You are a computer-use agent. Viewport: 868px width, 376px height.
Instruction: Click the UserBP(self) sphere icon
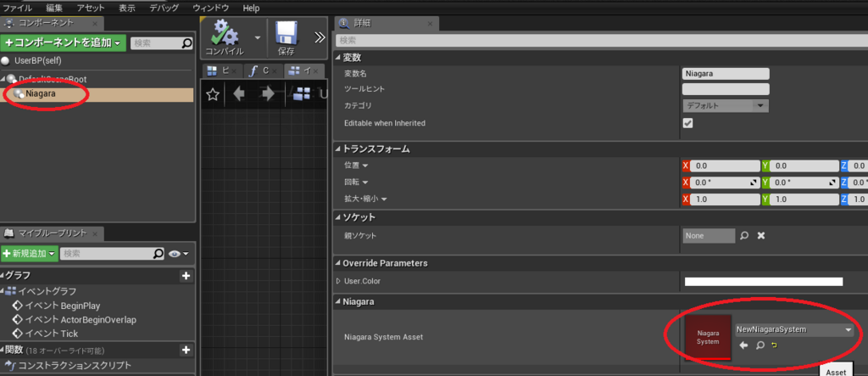pos(6,60)
